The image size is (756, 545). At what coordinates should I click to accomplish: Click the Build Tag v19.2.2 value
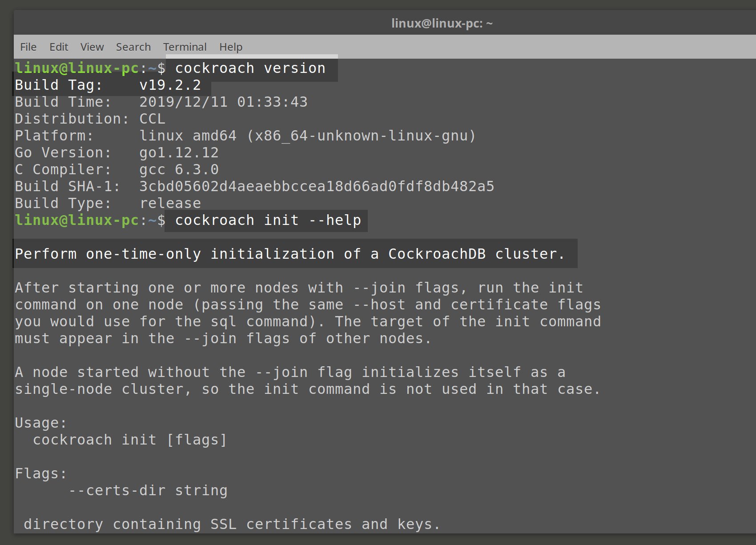point(170,85)
